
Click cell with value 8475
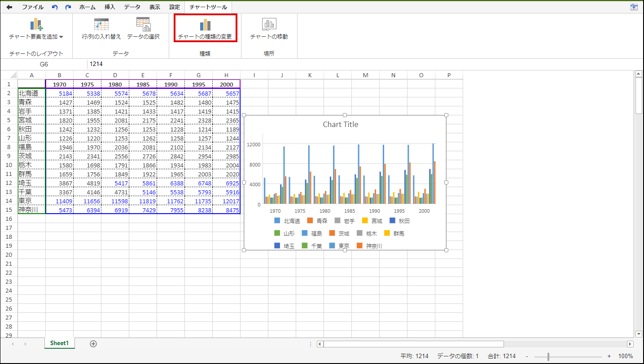point(226,210)
